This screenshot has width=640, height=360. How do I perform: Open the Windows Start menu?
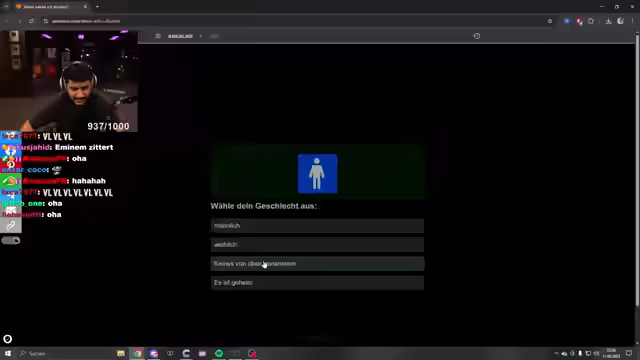[7, 353]
